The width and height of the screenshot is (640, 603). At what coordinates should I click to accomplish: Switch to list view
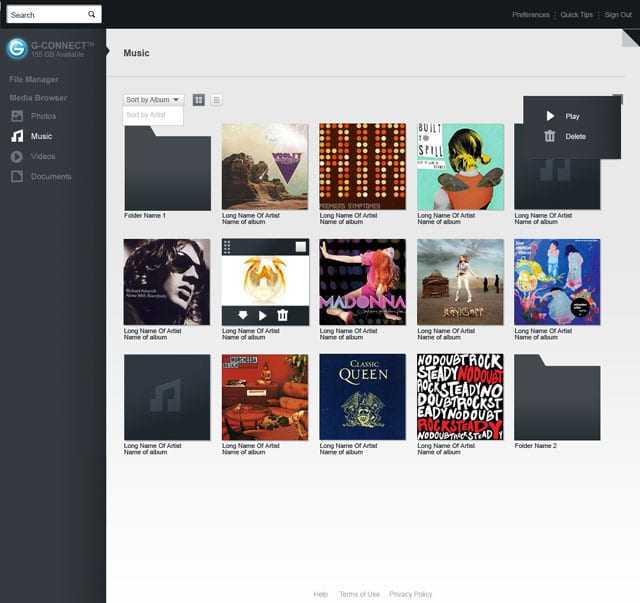pyautogui.click(x=216, y=100)
